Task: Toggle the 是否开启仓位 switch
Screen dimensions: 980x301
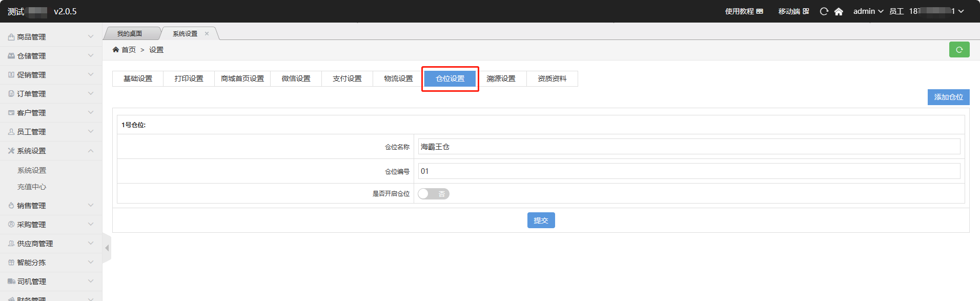Action: pos(433,194)
